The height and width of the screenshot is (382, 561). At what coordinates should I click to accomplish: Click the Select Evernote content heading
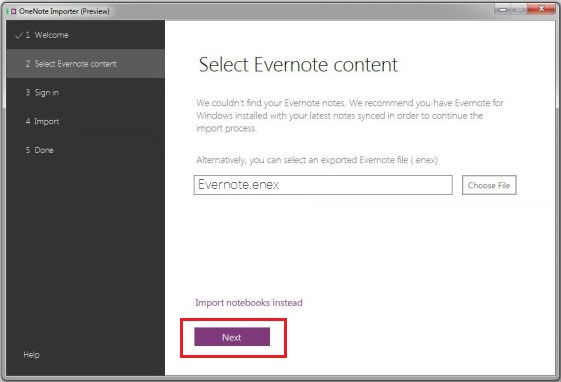pyautogui.click(x=298, y=65)
